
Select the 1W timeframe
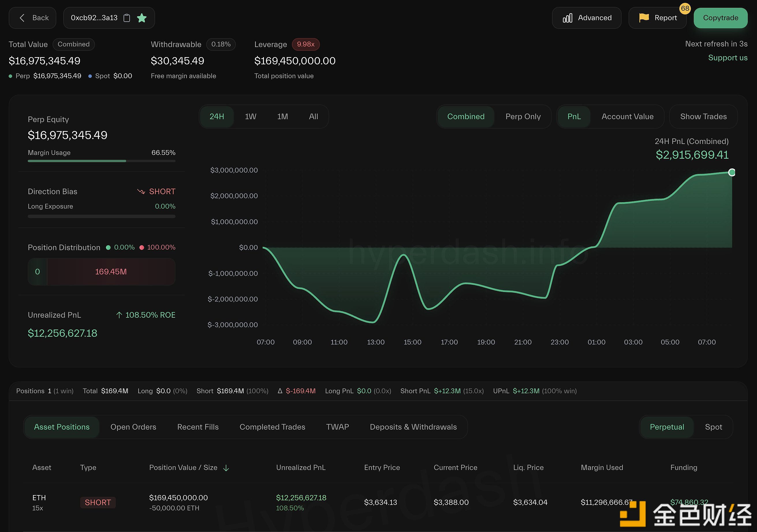(x=251, y=117)
